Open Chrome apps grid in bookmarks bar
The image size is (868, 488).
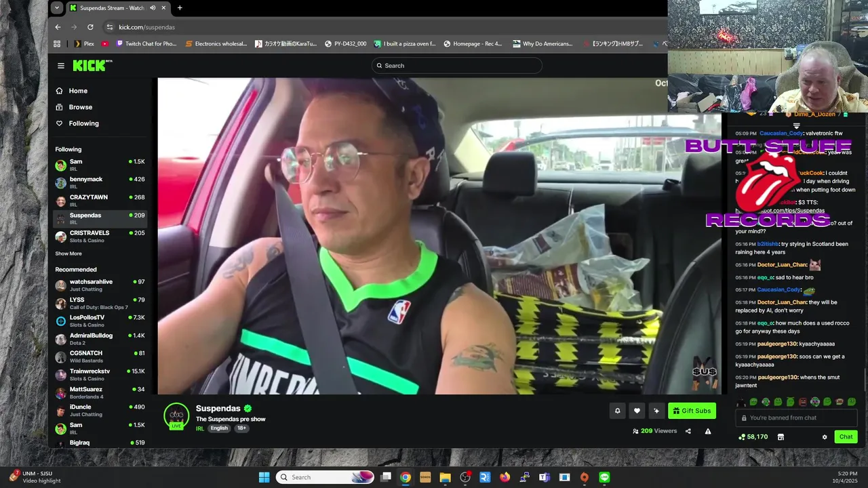click(57, 44)
